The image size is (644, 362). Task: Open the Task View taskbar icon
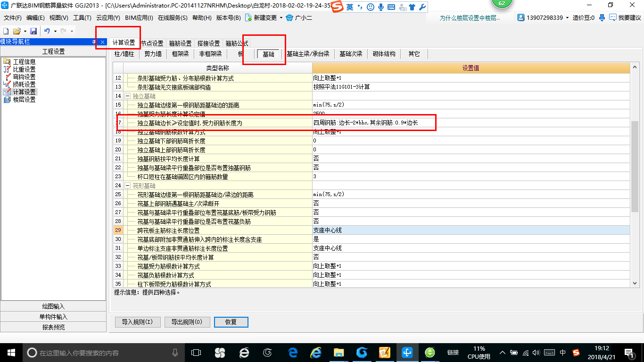point(196,352)
